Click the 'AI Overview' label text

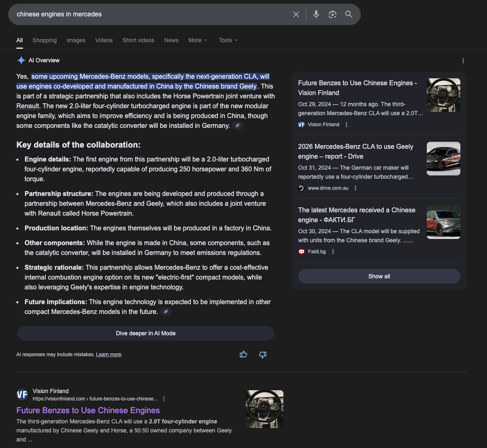(x=44, y=60)
